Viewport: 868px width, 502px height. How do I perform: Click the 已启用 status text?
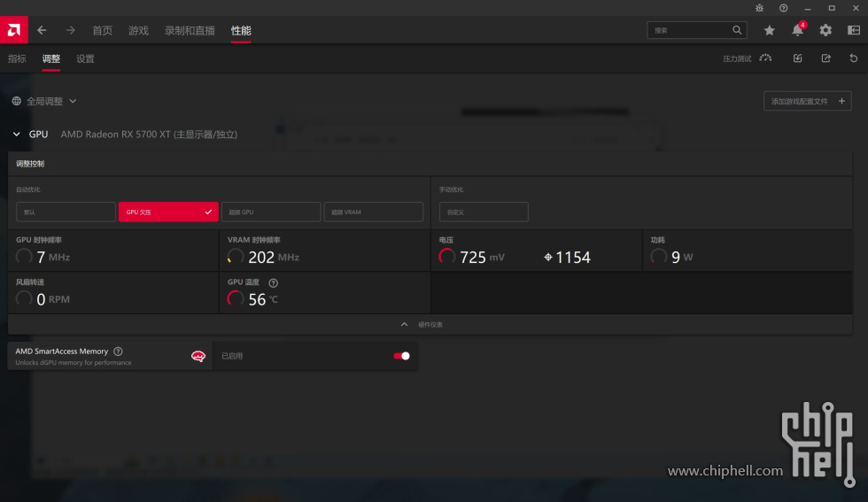click(x=232, y=356)
